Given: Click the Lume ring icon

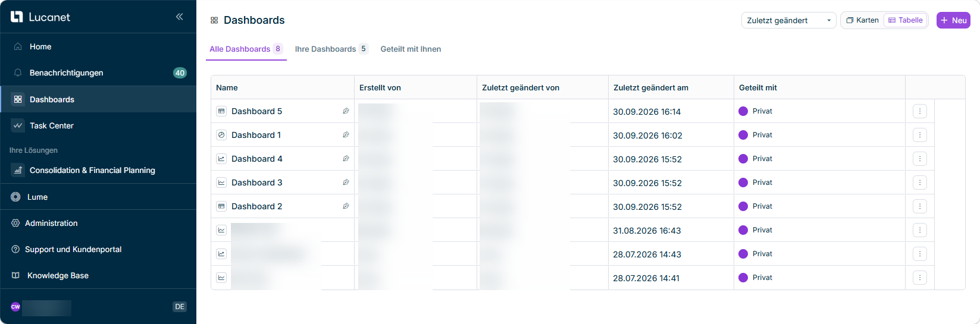Looking at the screenshot, I should click(15, 197).
